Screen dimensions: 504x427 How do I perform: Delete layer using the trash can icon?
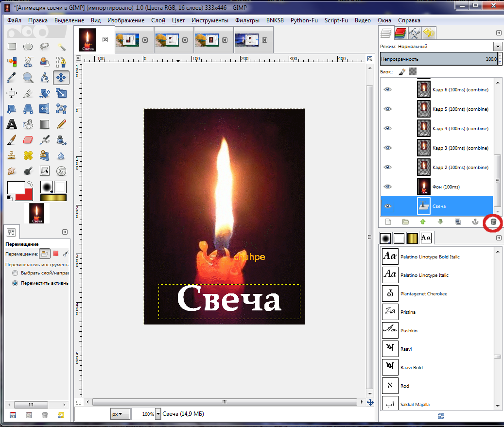click(x=493, y=222)
